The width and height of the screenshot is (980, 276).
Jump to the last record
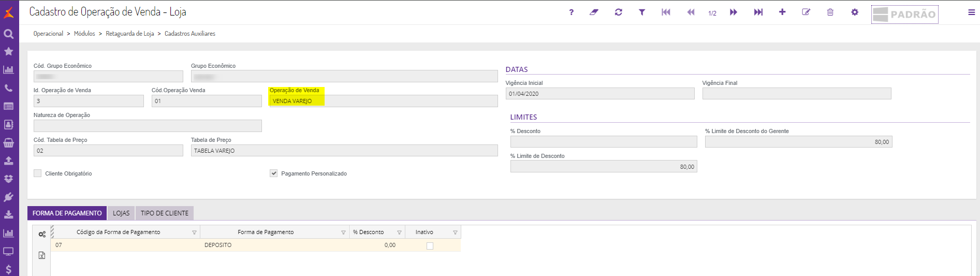[758, 12]
